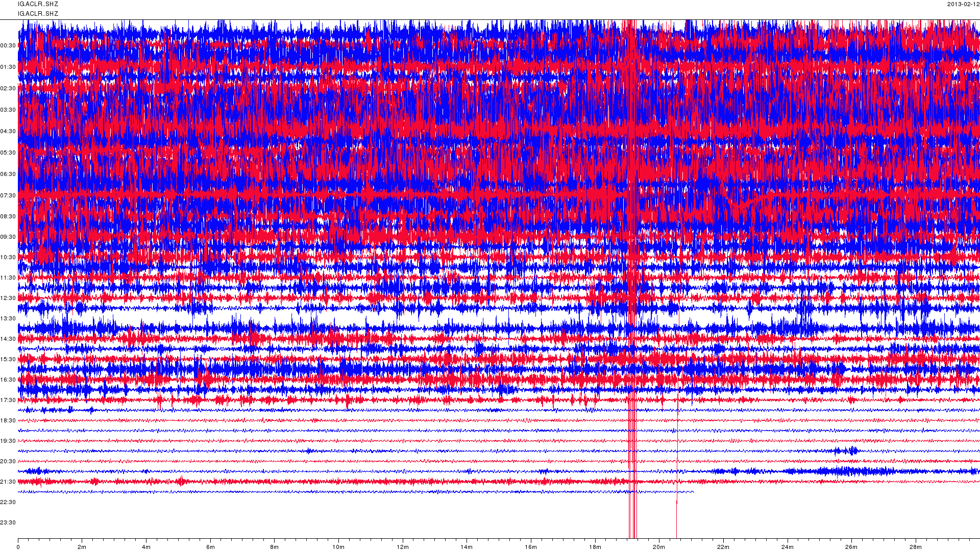Select the 04:30 time label
The image size is (980, 551).
point(8,132)
